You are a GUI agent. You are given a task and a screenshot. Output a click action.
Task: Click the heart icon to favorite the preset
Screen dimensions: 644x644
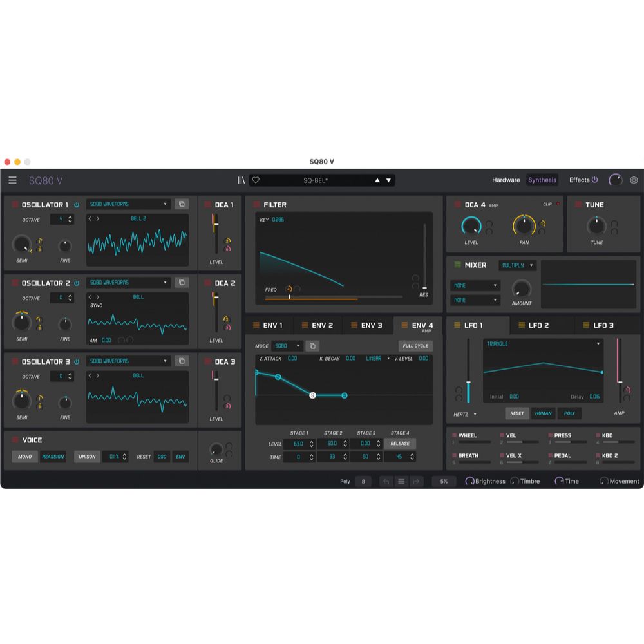click(x=257, y=180)
